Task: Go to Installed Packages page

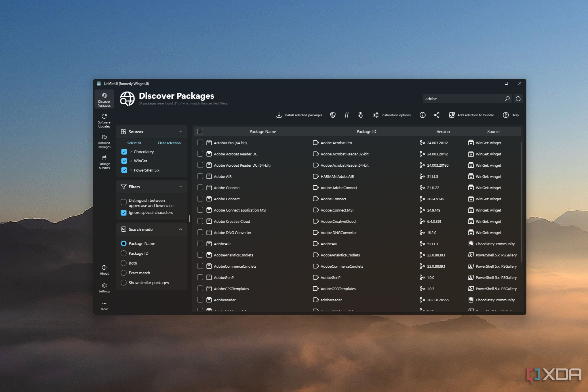Action: click(104, 141)
